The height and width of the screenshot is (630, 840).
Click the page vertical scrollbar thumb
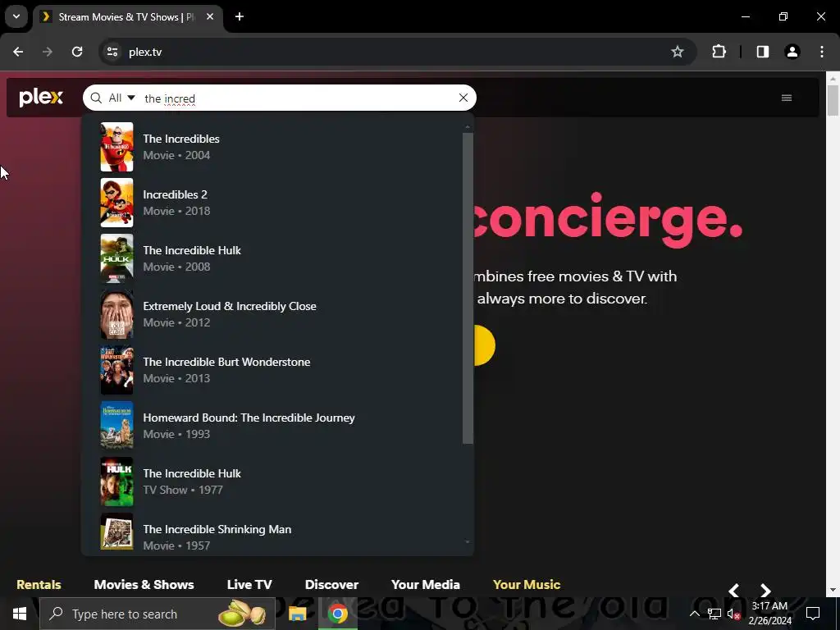pos(833,99)
